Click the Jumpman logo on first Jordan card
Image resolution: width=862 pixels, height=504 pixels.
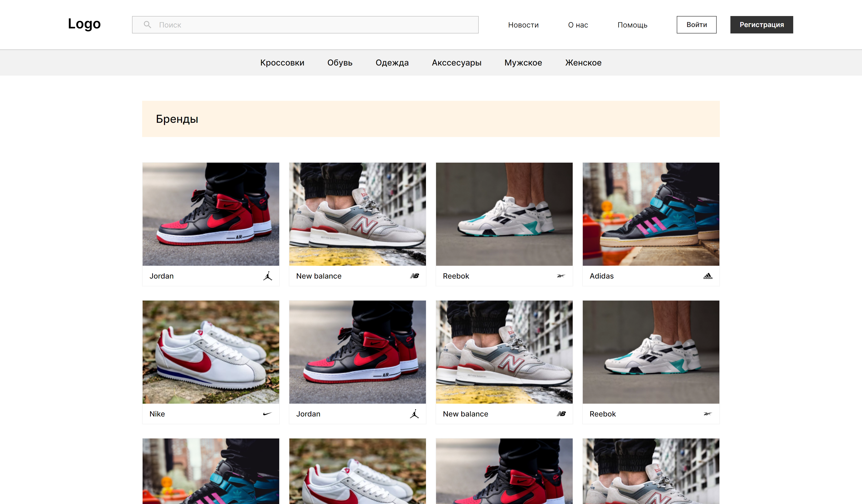click(268, 276)
